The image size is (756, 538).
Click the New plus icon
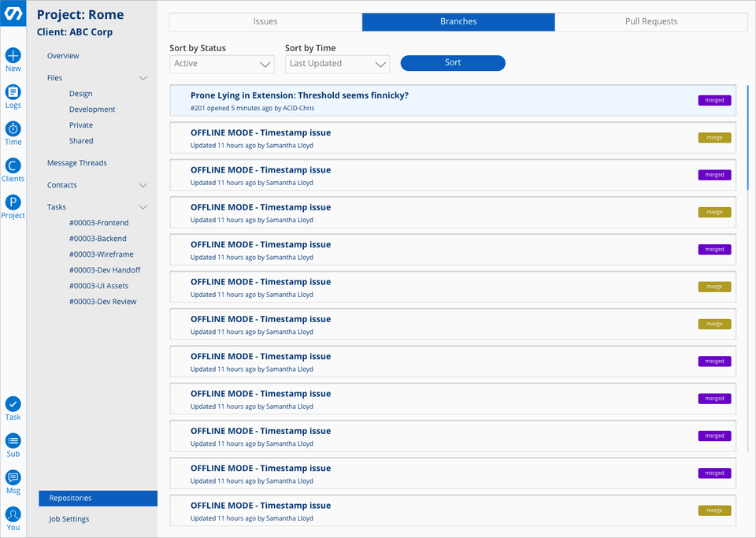(x=13, y=56)
